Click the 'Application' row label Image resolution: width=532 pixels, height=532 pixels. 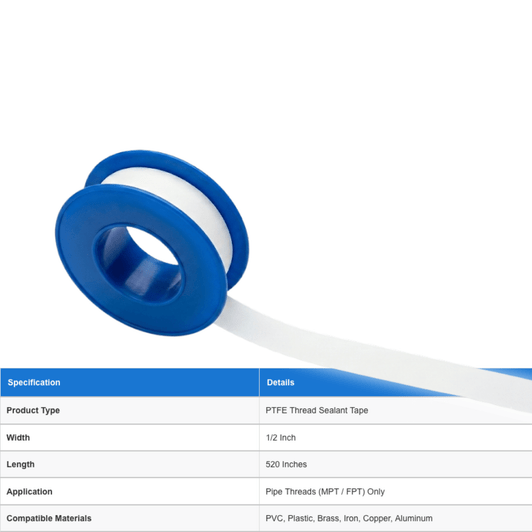pos(29,491)
